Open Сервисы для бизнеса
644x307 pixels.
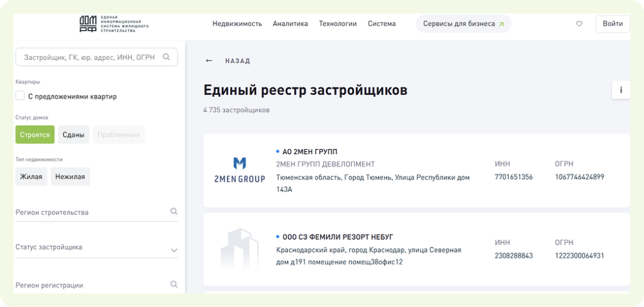pyautogui.click(x=464, y=24)
